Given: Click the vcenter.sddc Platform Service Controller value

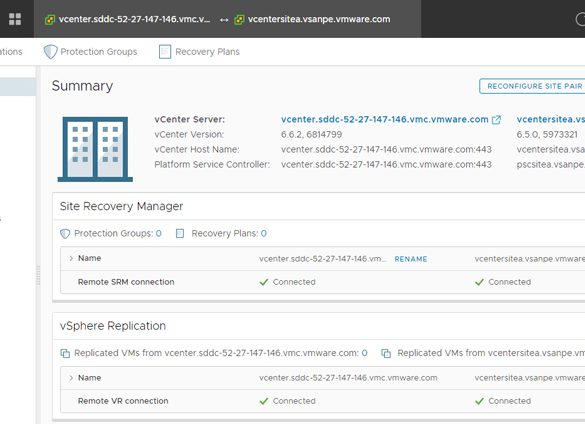Looking at the screenshot, I should (386, 165).
